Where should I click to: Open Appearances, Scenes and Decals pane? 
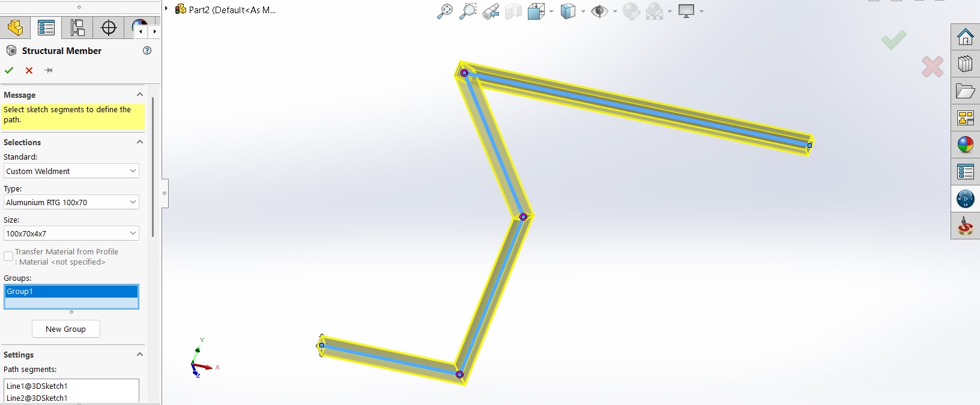(965, 145)
